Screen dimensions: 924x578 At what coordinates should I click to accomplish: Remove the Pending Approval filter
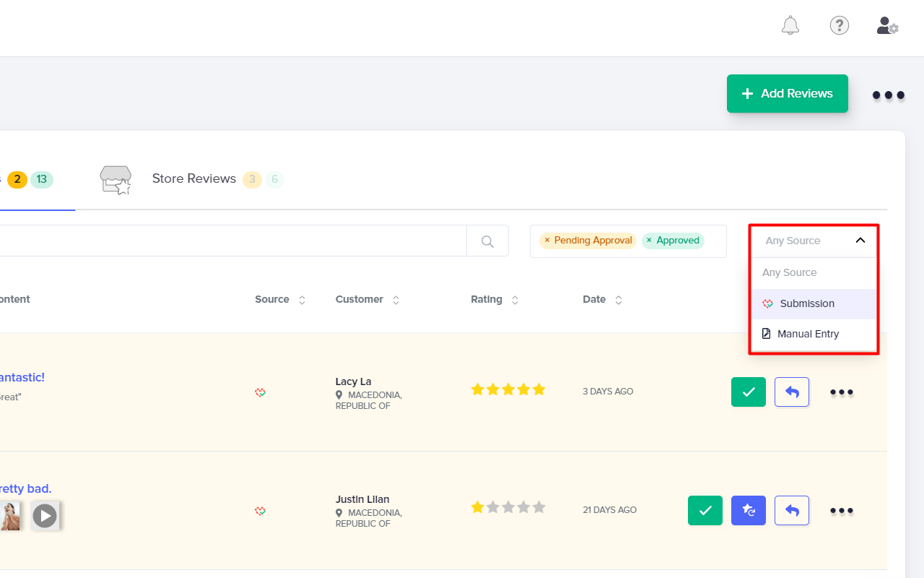(x=547, y=240)
